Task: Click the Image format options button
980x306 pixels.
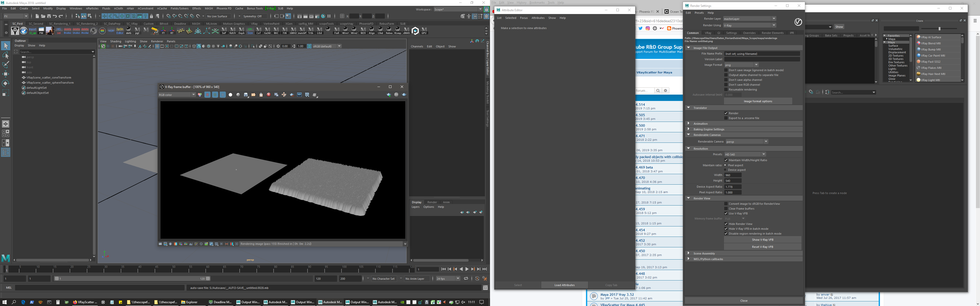Action: [758, 101]
